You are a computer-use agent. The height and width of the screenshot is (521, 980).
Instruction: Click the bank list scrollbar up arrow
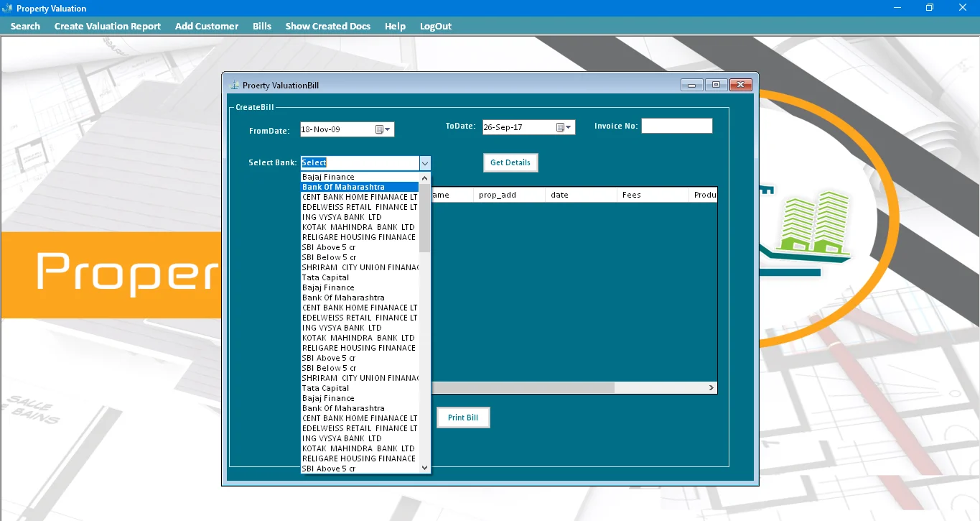coord(425,178)
